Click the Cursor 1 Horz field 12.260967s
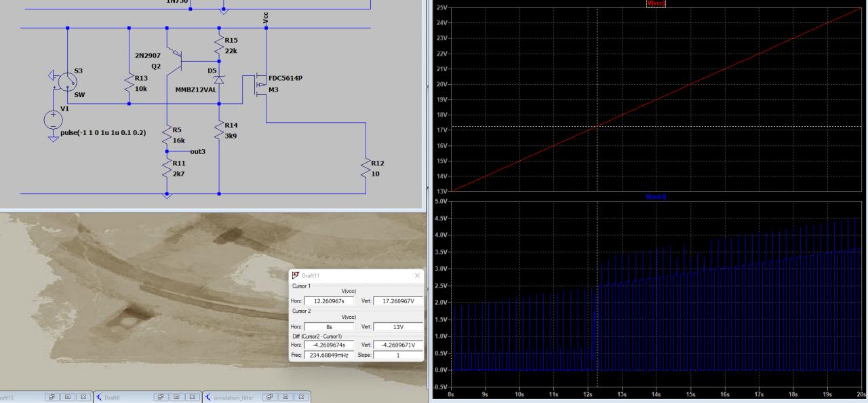This screenshot has width=868, height=403. tap(329, 301)
